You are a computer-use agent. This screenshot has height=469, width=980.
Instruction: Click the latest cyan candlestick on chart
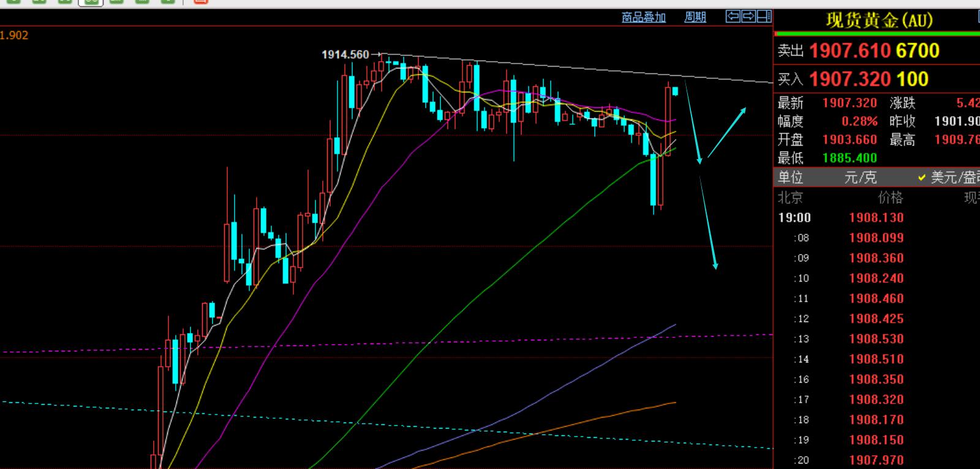coord(675,91)
